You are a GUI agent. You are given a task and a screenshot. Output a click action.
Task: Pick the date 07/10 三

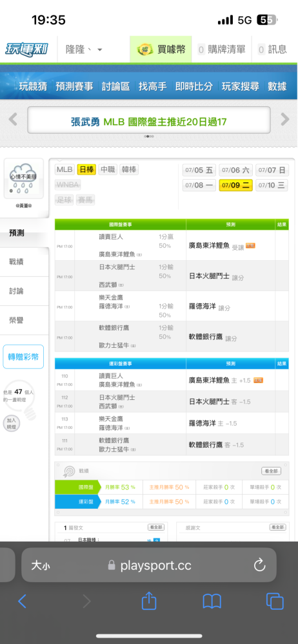[x=272, y=185]
